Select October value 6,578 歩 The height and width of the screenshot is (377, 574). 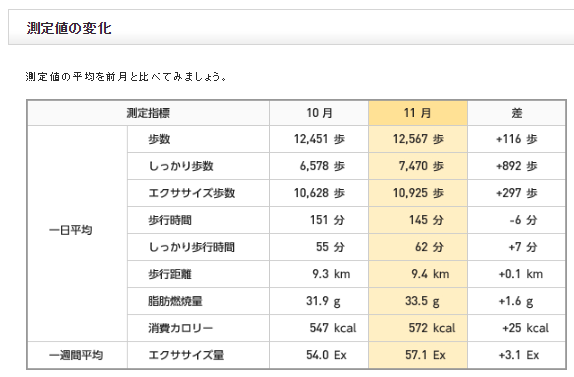pyautogui.click(x=322, y=166)
